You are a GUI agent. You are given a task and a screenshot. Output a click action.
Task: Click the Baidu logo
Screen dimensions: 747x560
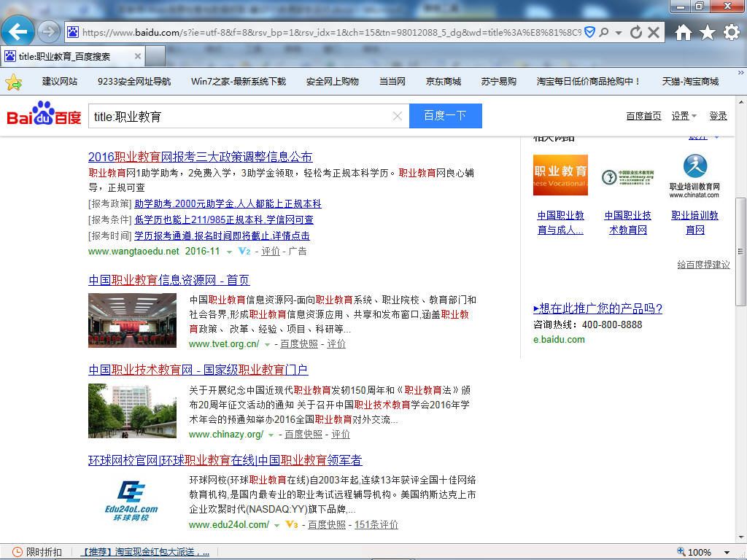[x=44, y=113]
